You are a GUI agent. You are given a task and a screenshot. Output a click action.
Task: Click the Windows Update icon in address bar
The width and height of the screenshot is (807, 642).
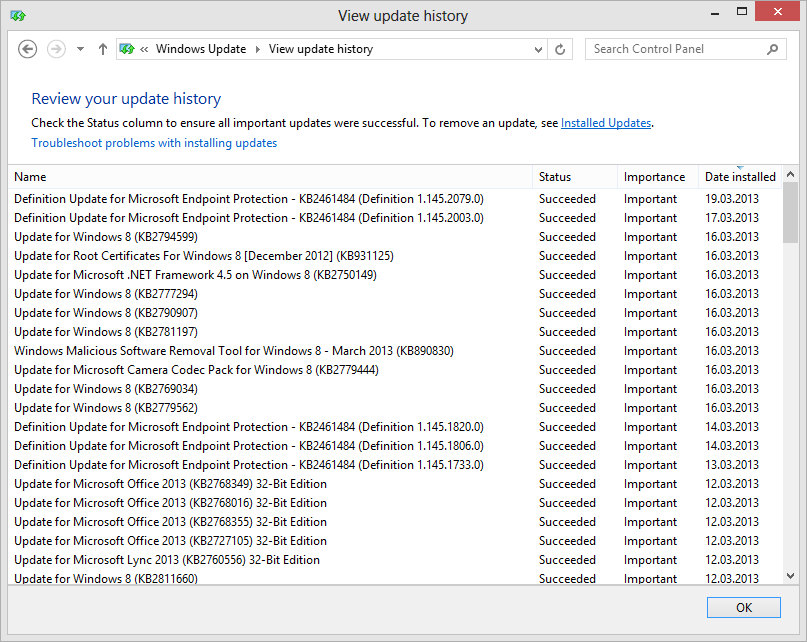127,49
